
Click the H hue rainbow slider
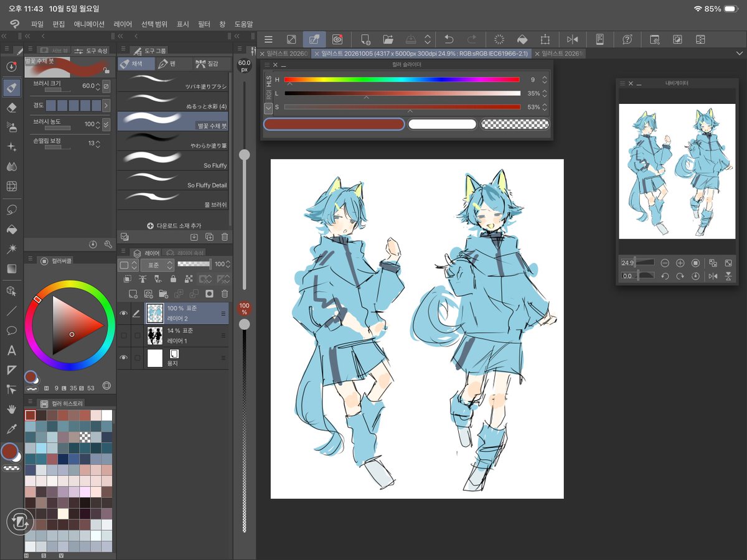pos(402,80)
